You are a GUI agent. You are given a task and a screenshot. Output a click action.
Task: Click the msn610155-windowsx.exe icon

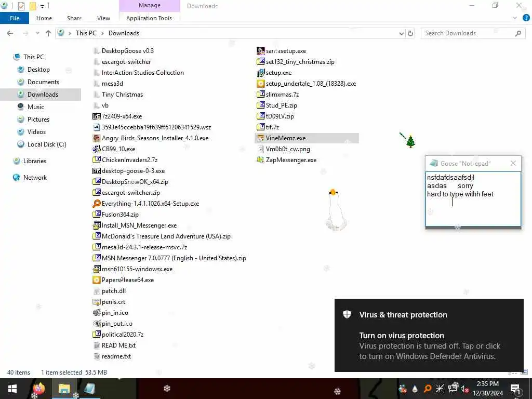pyautogui.click(x=96, y=269)
